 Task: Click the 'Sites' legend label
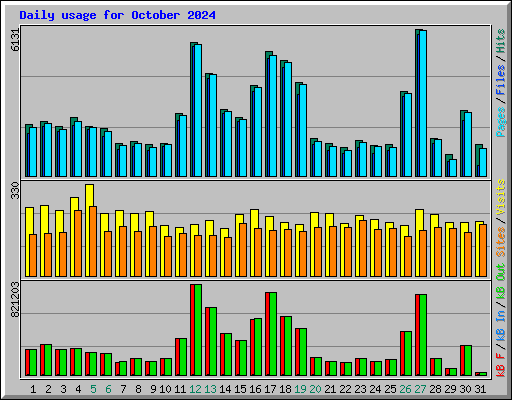coord(501,242)
